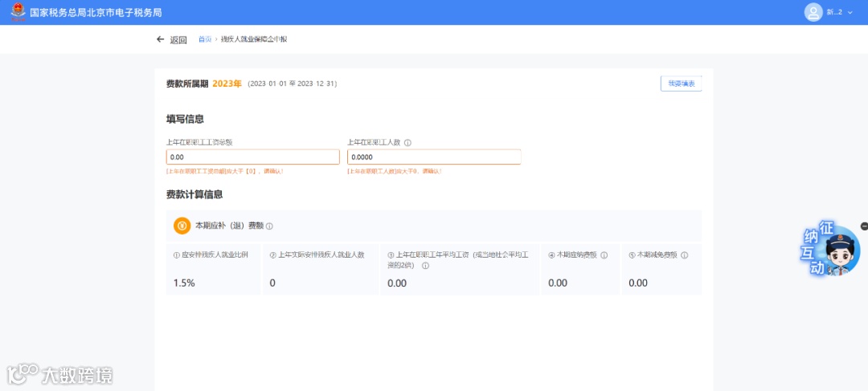Click the 0.00 under 本期应纳费额
868x391 pixels.
(x=558, y=283)
